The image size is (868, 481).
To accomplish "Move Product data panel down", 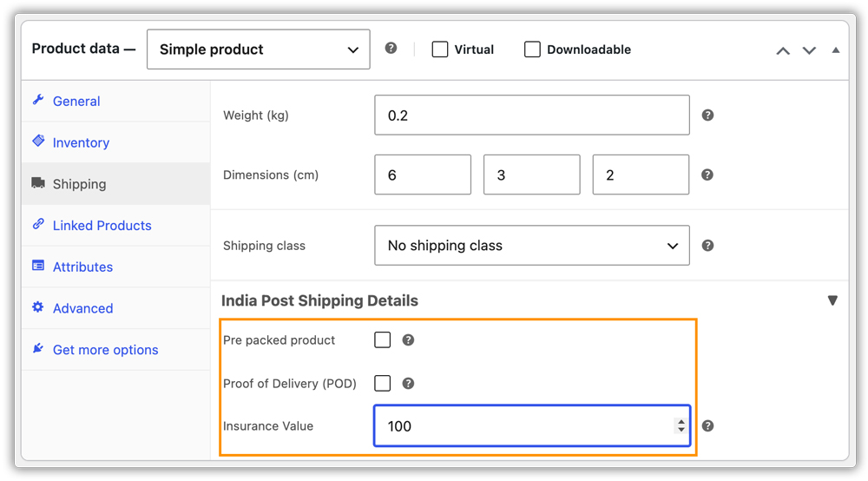I will 809,51.
